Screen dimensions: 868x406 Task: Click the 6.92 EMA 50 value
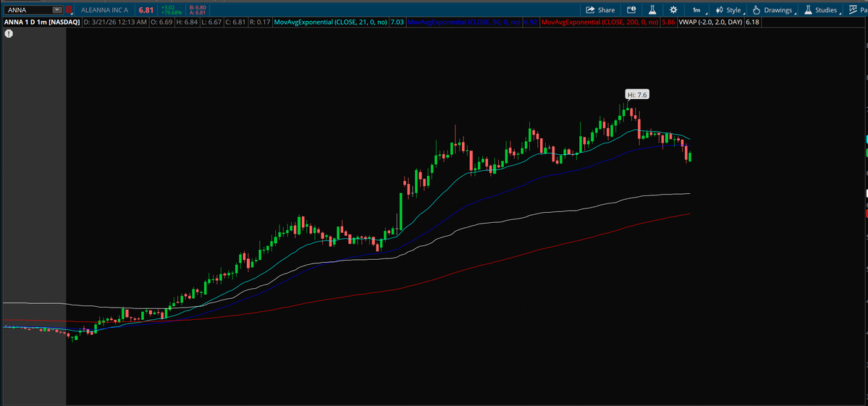click(531, 22)
